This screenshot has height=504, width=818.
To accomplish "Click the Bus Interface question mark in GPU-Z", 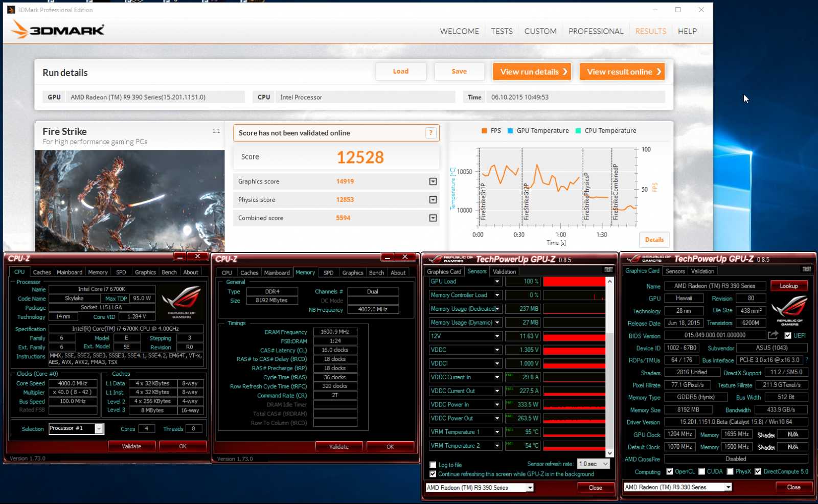I will tap(806, 360).
